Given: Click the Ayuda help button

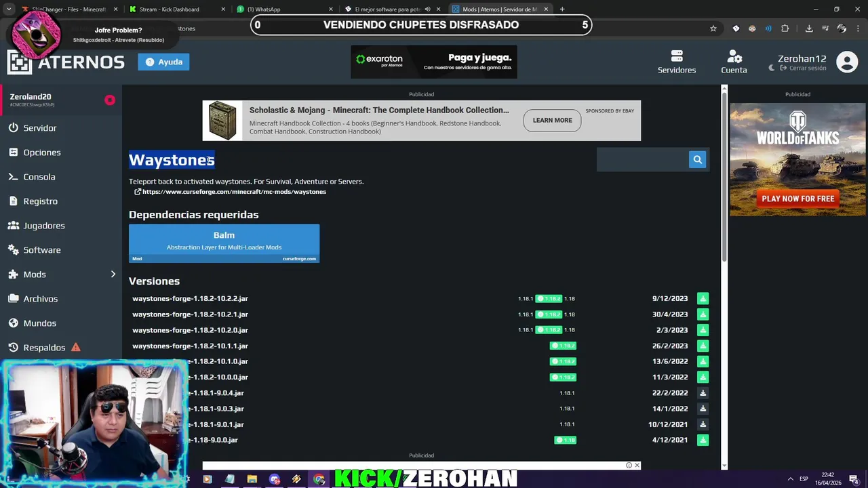Looking at the screenshot, I should click(163, 62).
